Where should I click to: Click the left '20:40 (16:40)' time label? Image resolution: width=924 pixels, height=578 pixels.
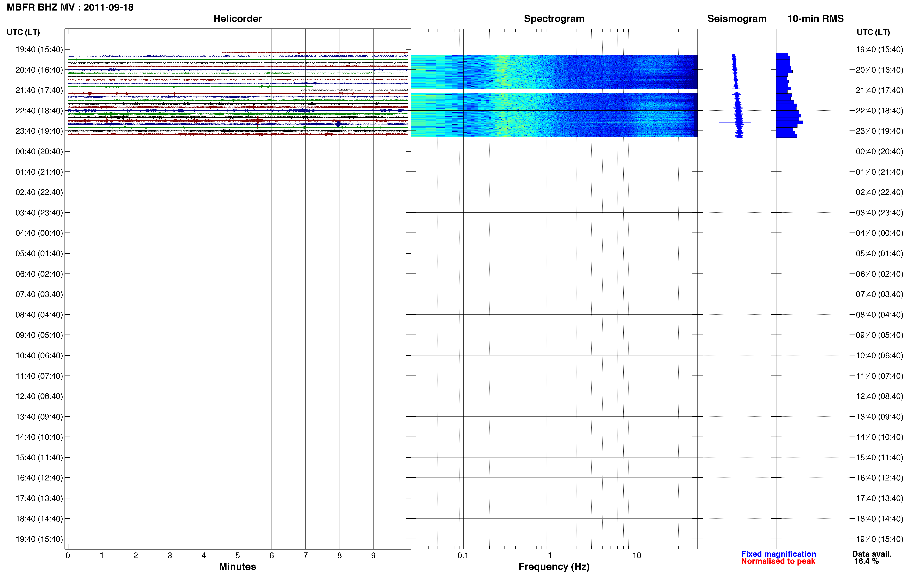39,70
